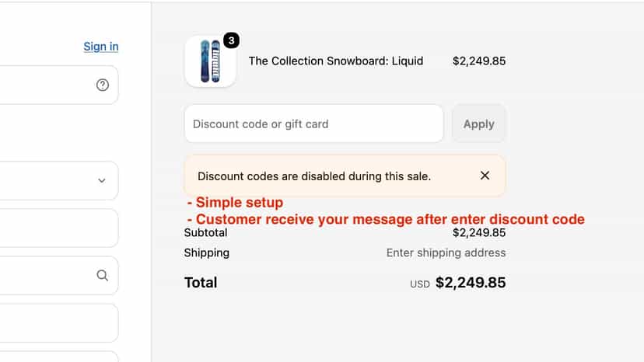Viewport: 644px width, 362px height.
Task: Focus the address search input field
Action: [59, 276]
